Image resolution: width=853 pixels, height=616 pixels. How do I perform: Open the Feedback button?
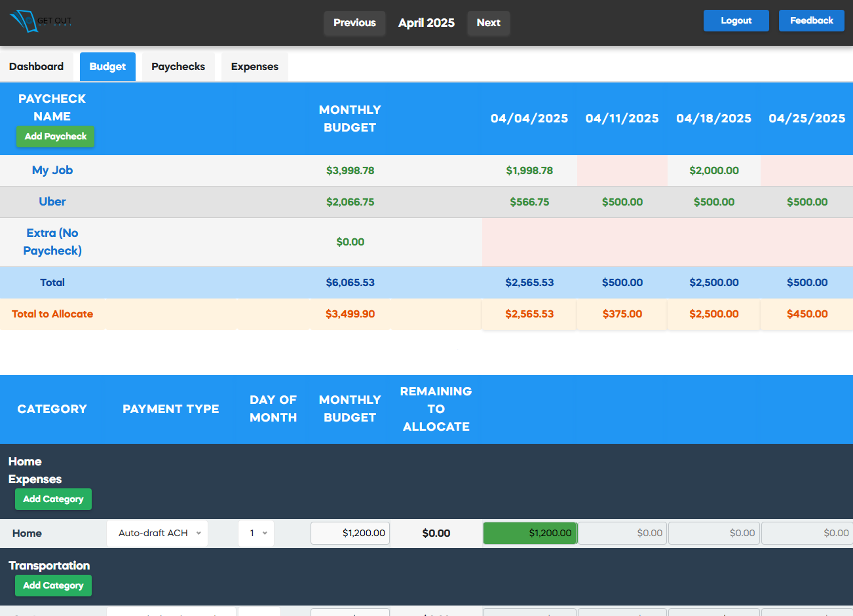pyautogui.click(x=811, y=21)
